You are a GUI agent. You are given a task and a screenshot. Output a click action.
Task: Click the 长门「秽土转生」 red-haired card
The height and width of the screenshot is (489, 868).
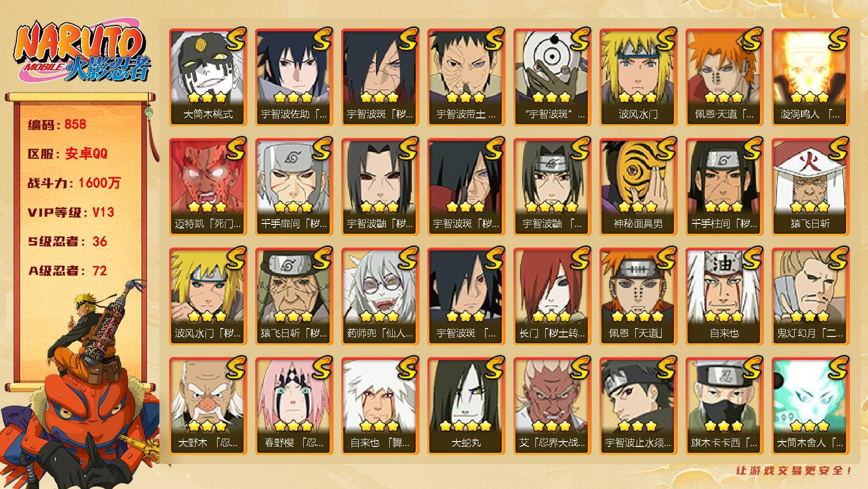click(x=552, y=296)
